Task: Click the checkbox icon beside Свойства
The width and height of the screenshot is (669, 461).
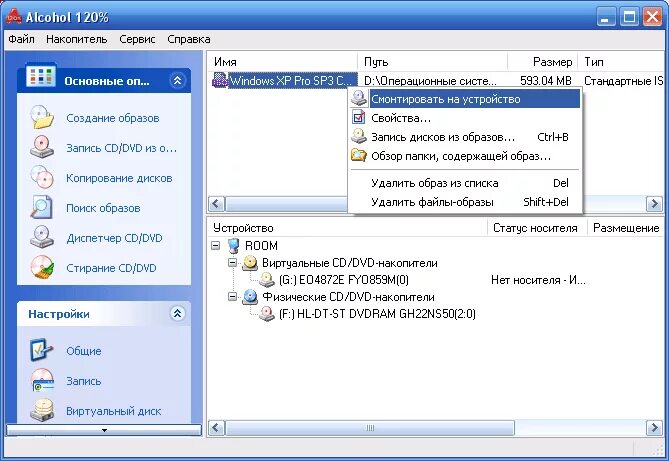Action: click(x=359, y=117)
